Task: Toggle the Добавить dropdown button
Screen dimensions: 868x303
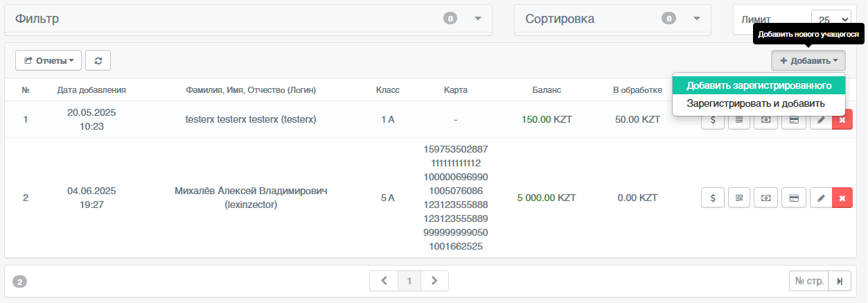Action: pos(808,60)
